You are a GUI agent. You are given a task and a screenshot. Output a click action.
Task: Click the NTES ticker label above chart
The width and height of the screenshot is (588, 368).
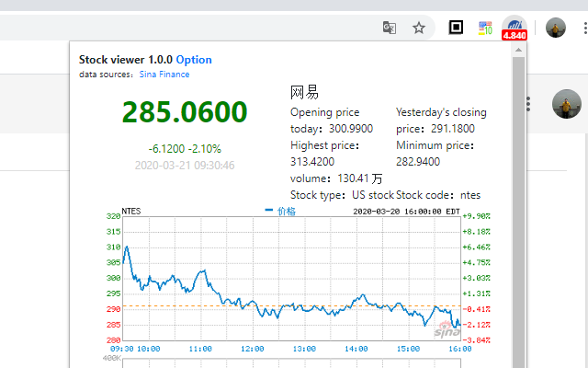point(131,212)
